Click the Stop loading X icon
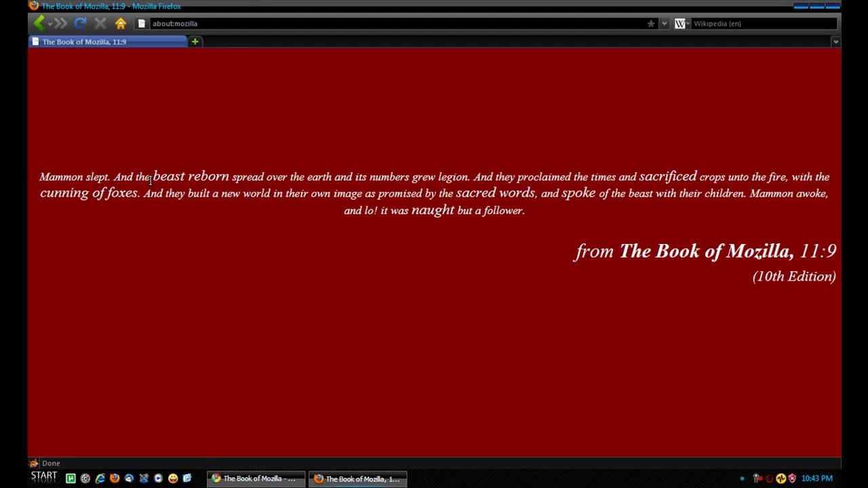Viewport: 868px width, 488px height. tap(100, 23)
